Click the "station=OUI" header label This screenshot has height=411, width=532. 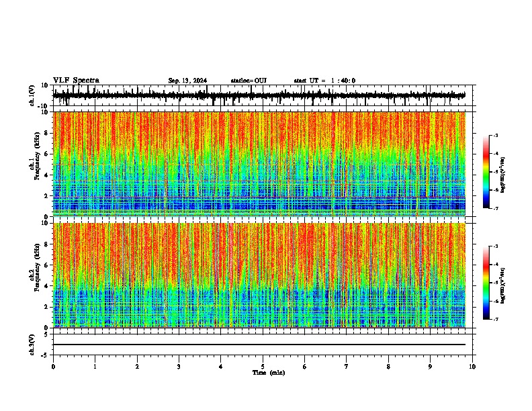pos(249,81)
